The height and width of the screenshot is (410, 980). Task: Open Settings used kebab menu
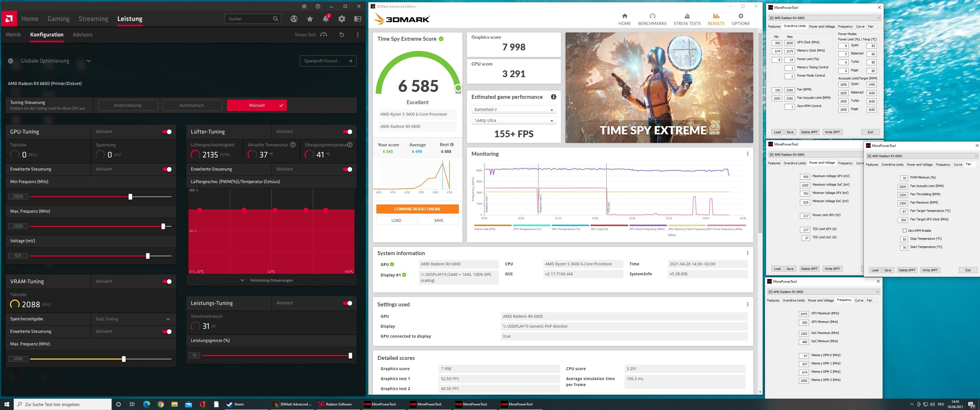[x=747, y=304]
